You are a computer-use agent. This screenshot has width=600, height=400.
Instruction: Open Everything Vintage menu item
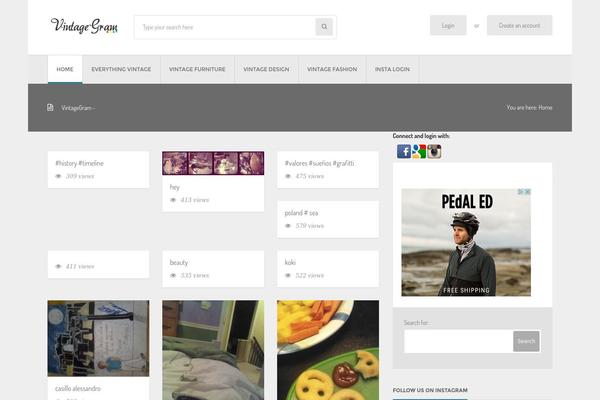coord(121,69)
